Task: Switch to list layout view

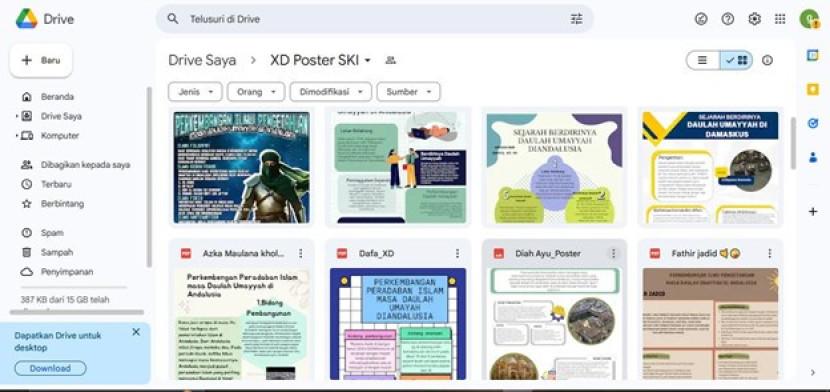Action: 702,60
